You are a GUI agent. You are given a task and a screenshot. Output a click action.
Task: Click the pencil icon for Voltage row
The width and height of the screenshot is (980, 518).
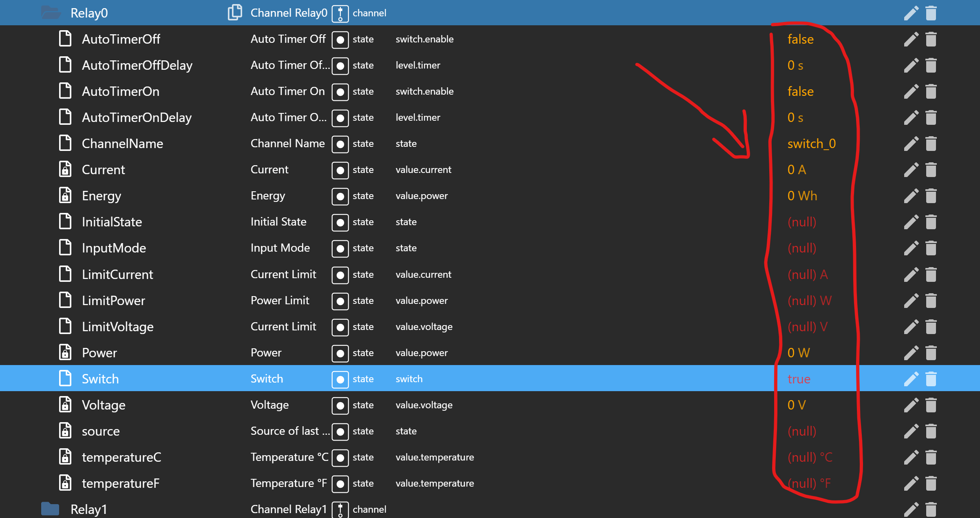coord(911,405)
